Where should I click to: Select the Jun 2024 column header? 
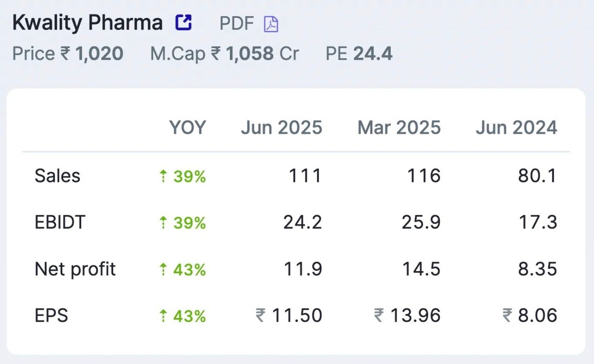(517, 127)
